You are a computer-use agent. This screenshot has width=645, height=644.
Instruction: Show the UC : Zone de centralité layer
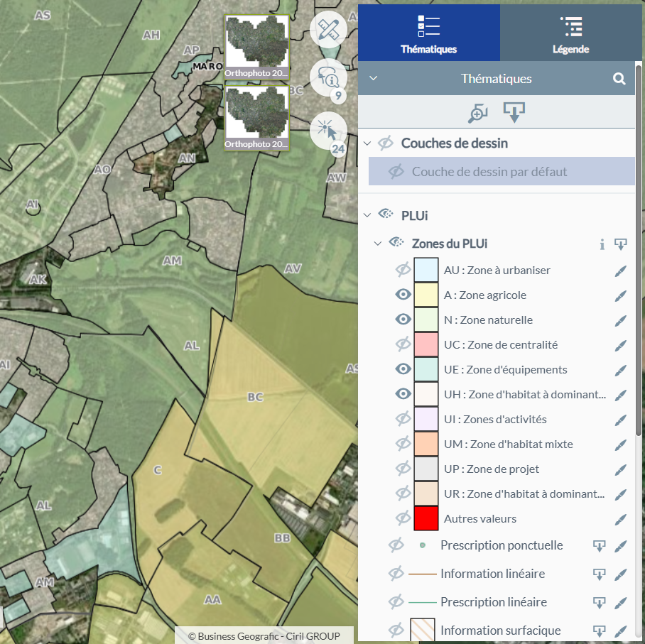pos(403,344)
